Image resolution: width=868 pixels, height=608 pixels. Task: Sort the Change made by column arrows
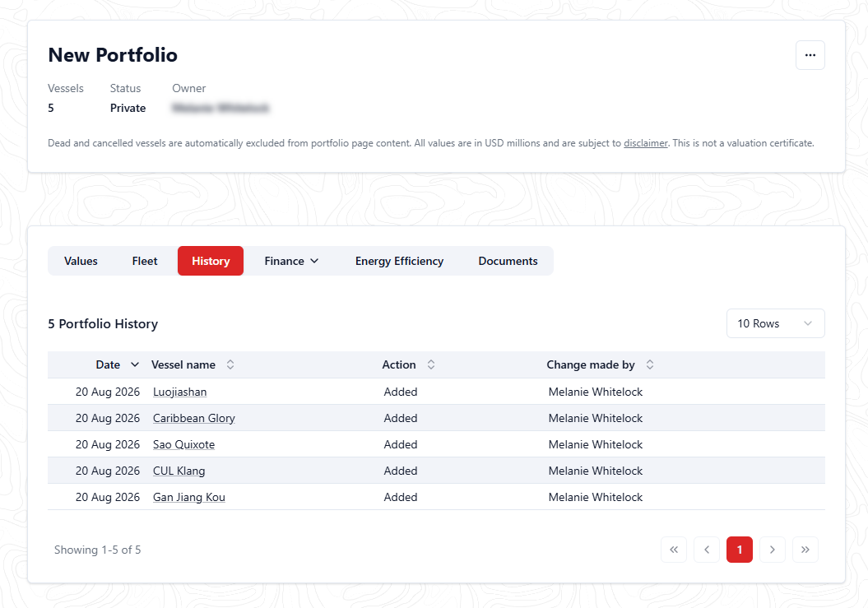click(x=650, y=364)
